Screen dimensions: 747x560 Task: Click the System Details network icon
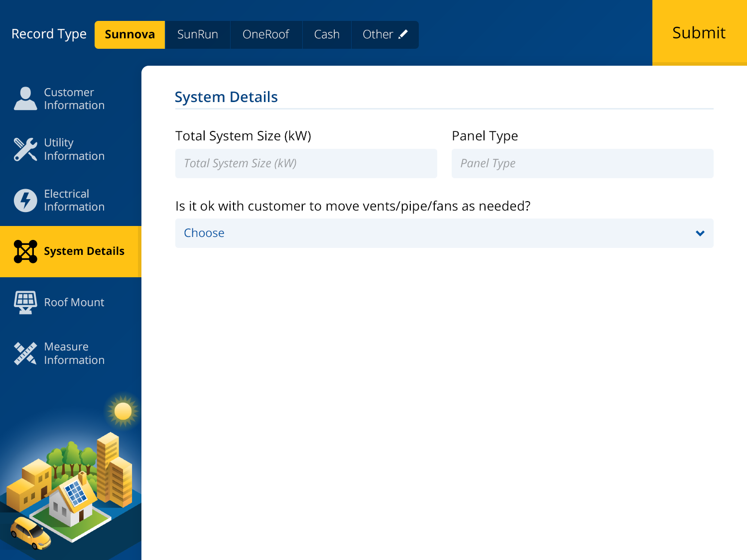click(25, 251)
